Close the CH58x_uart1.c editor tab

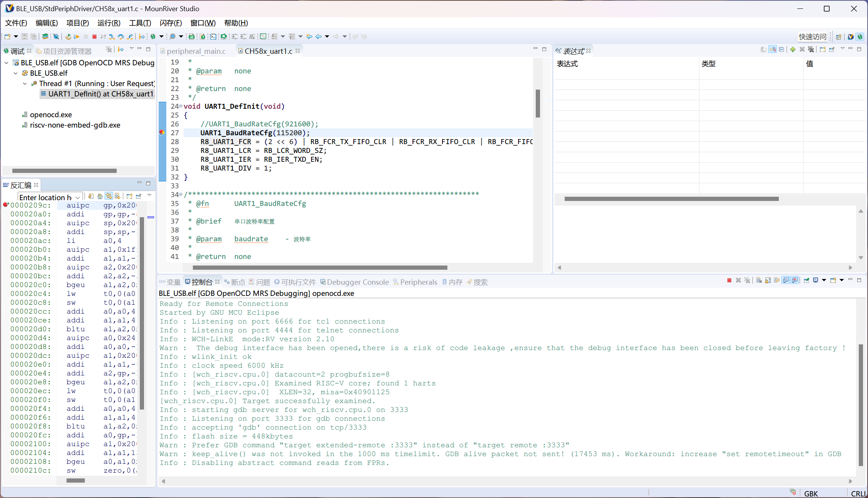click(298, 51)
